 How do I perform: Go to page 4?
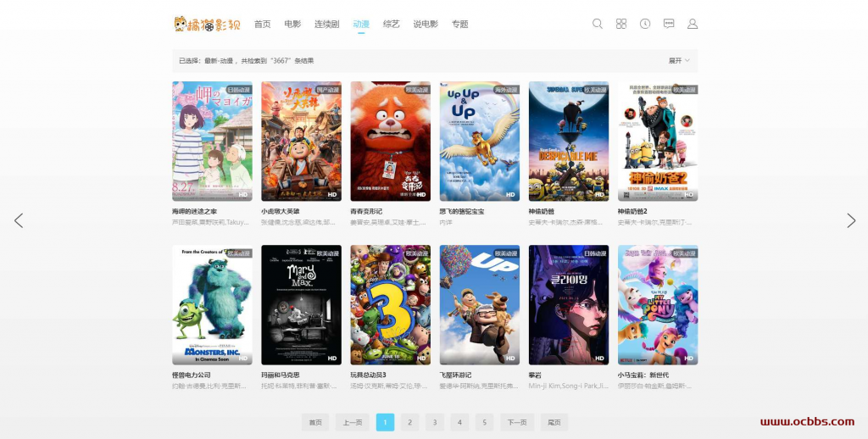point(459,422)
